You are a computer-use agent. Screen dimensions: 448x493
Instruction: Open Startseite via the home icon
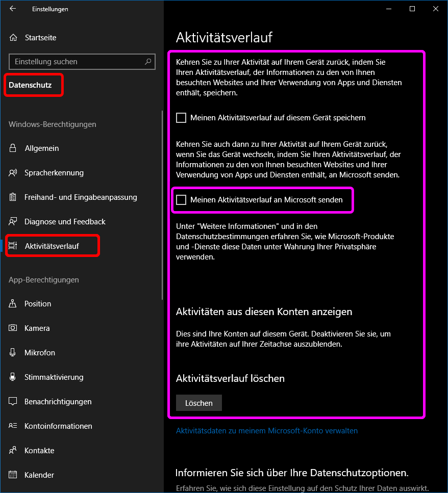pyautogui.click(x=13, y=38)
